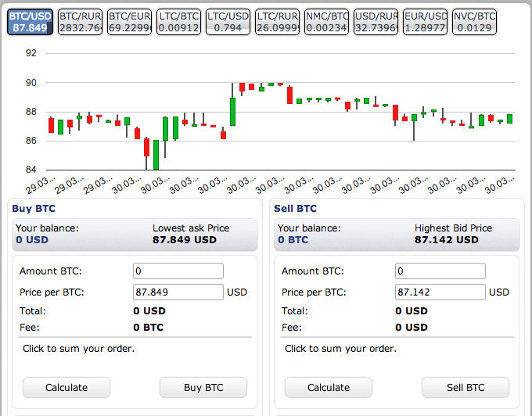Open the BTC/EUR pair tab
The image size is (532, 416).
click(129, 22)
